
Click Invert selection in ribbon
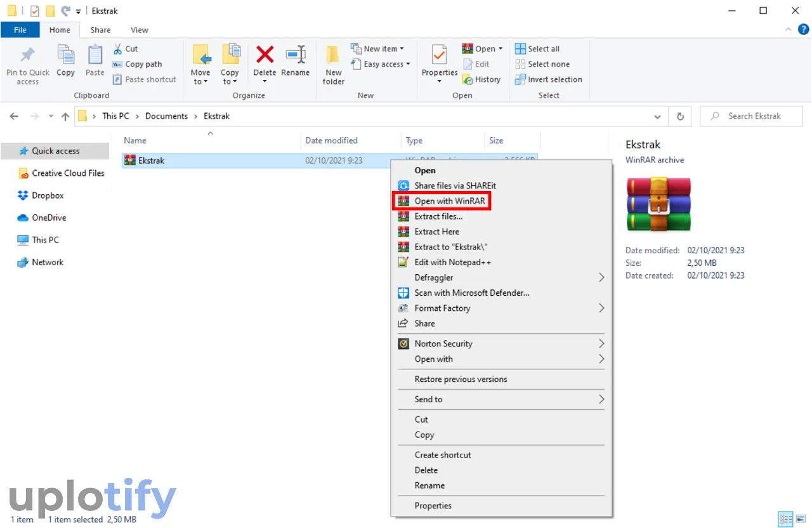549,79
